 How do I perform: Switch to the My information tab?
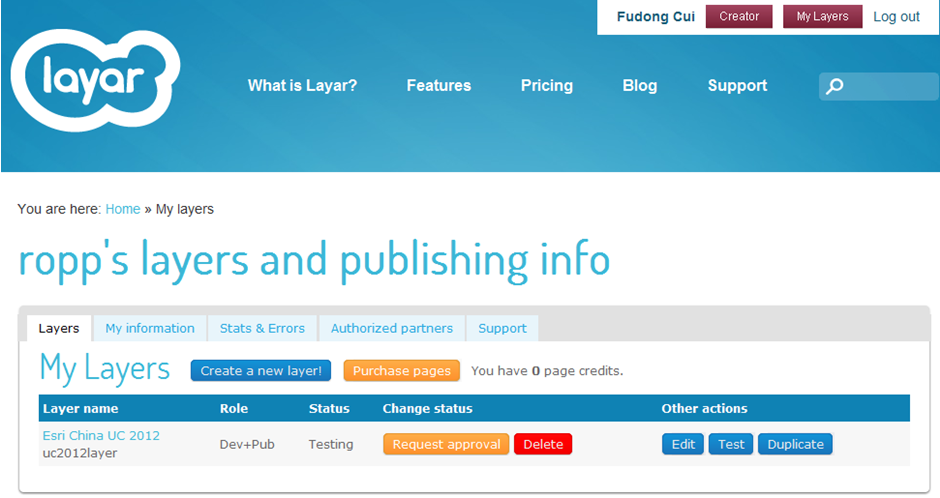pos(150,328)
